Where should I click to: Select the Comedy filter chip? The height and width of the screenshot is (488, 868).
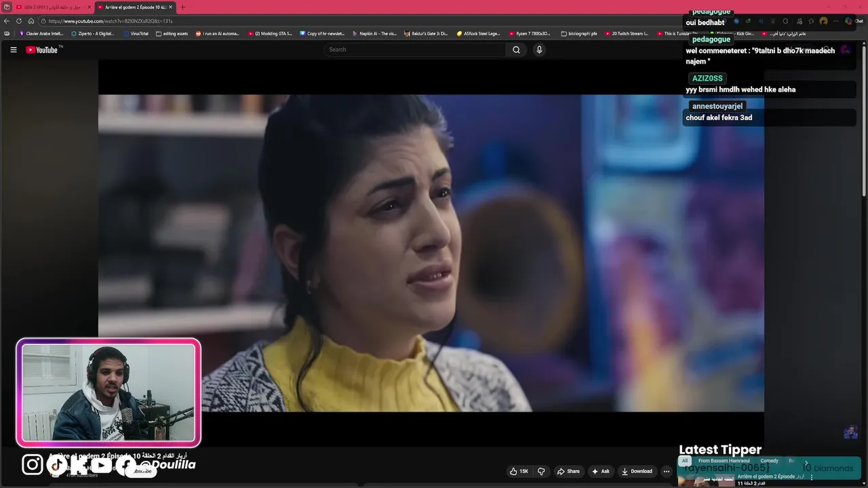[x=769, y=461]
